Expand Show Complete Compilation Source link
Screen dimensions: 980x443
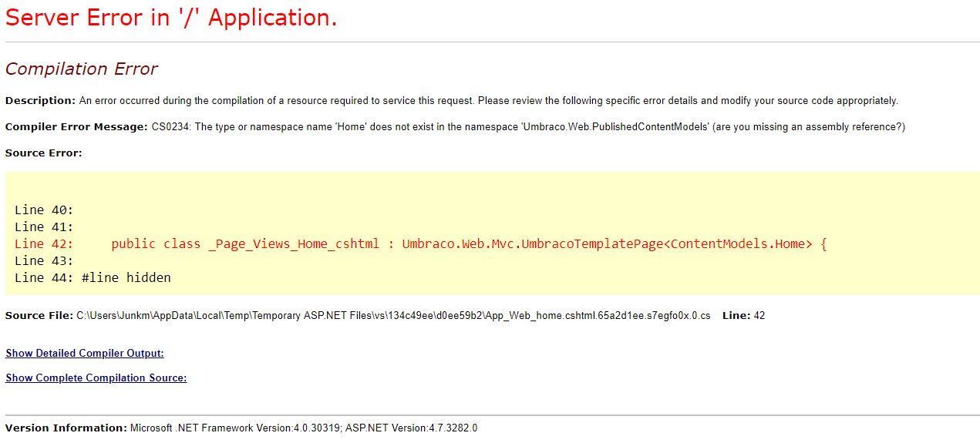tap(96, 378)
